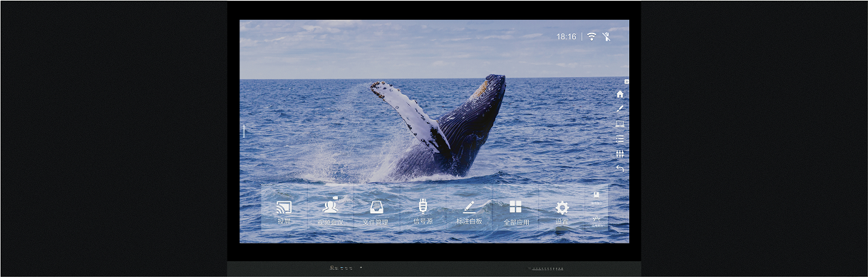
Task: Click the 18:16 clock display
Action: pos(567,36)
